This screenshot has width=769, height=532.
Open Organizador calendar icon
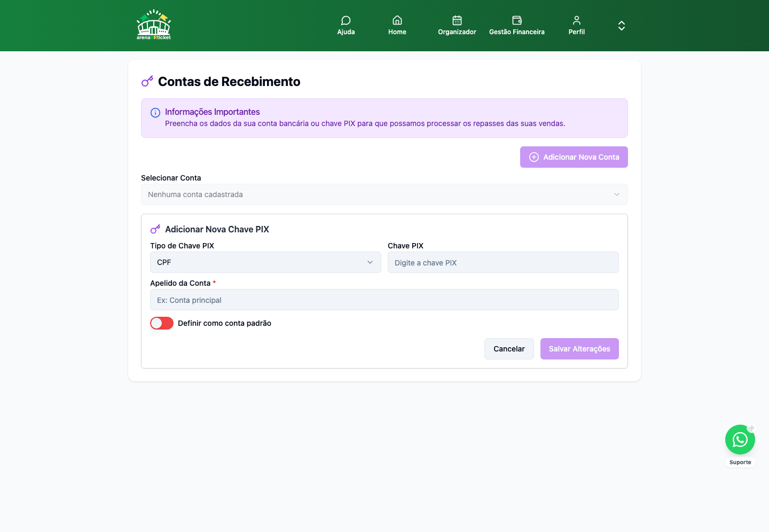457,20
